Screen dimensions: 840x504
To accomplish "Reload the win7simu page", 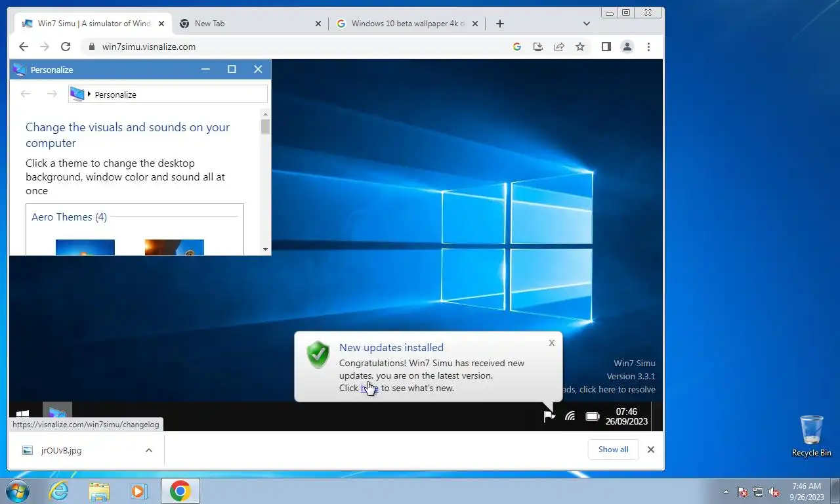I will point(66,47).
